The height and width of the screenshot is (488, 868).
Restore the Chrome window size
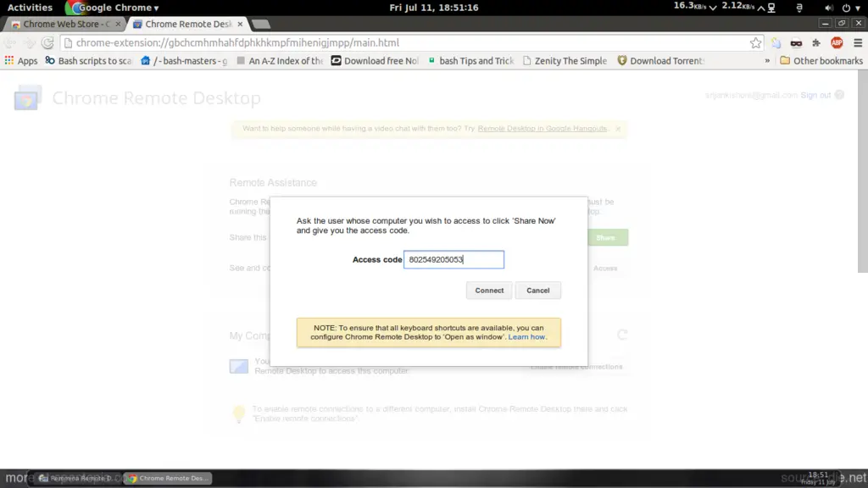(x=842, y=23)
